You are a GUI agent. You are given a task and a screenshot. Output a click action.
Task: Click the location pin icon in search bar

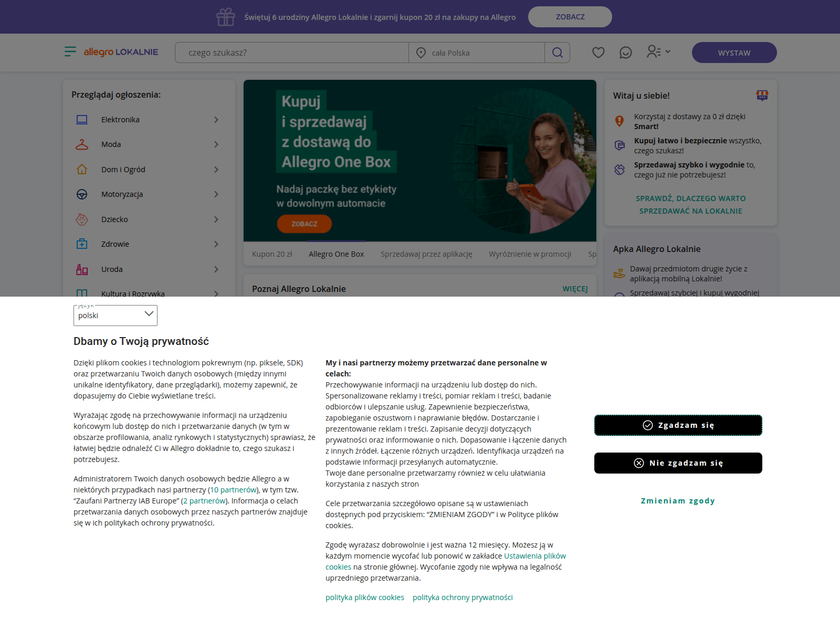click(421, 52)
